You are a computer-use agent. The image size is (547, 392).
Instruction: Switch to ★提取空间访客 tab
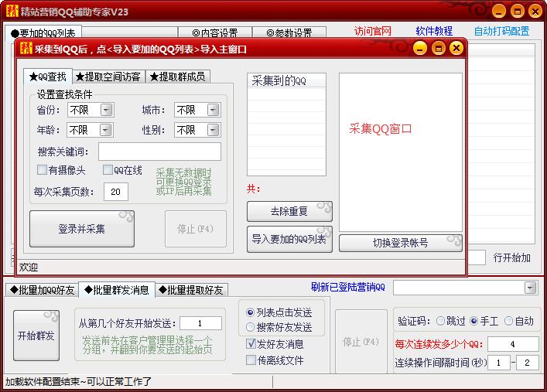click(108, 77)
